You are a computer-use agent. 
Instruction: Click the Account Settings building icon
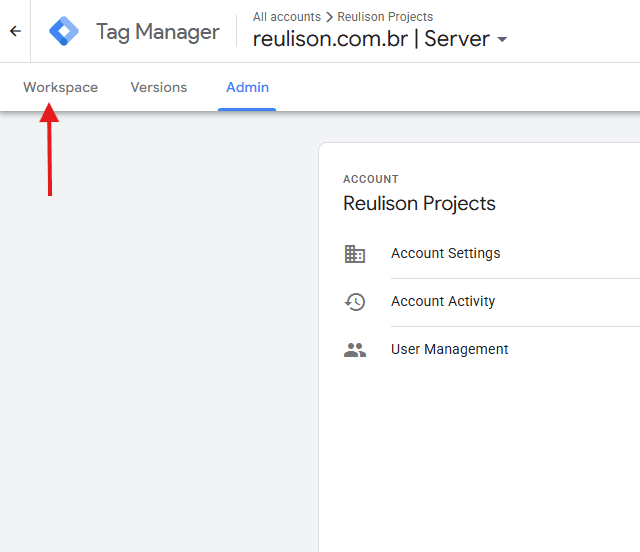(x=355, y=254)
